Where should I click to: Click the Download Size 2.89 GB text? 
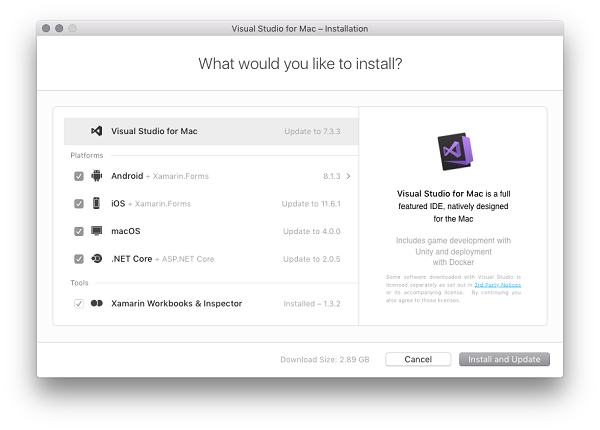click(x=325, y=360)
